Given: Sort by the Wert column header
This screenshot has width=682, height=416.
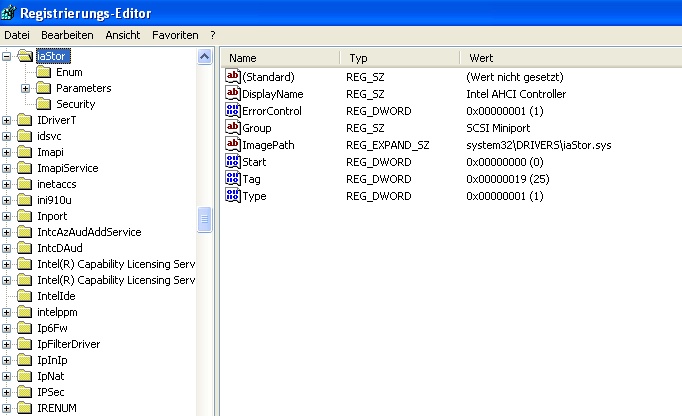Looking at the screenshot, I should 571,58.
